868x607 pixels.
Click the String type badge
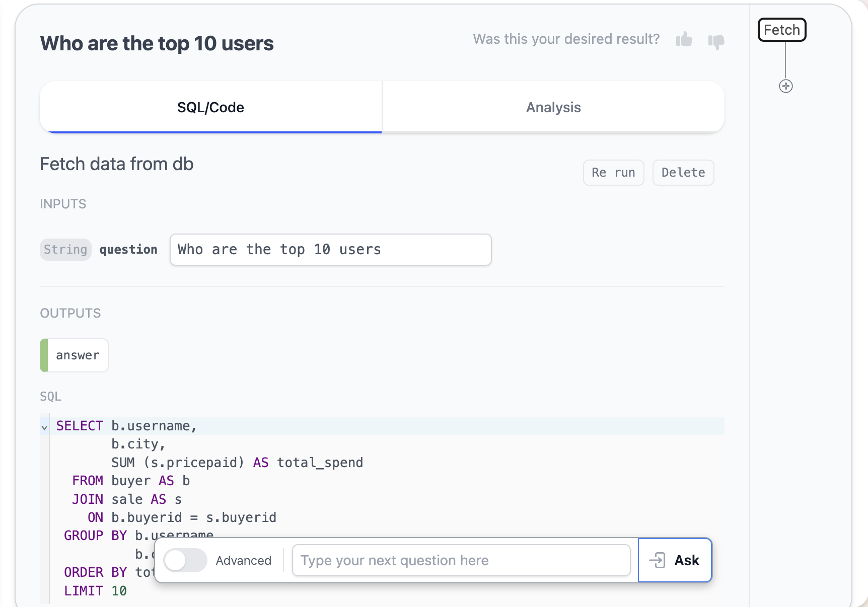coord(65,249)
